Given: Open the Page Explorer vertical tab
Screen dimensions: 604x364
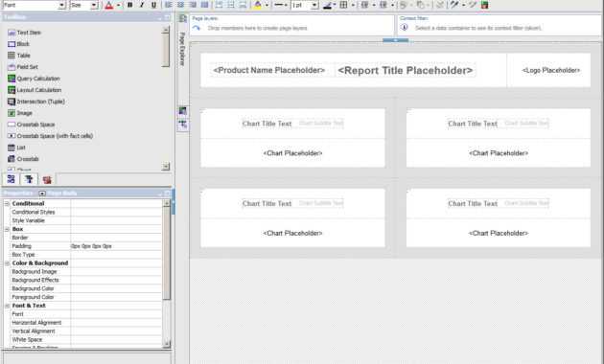Looking at the screenshot, I should [182, 49].
